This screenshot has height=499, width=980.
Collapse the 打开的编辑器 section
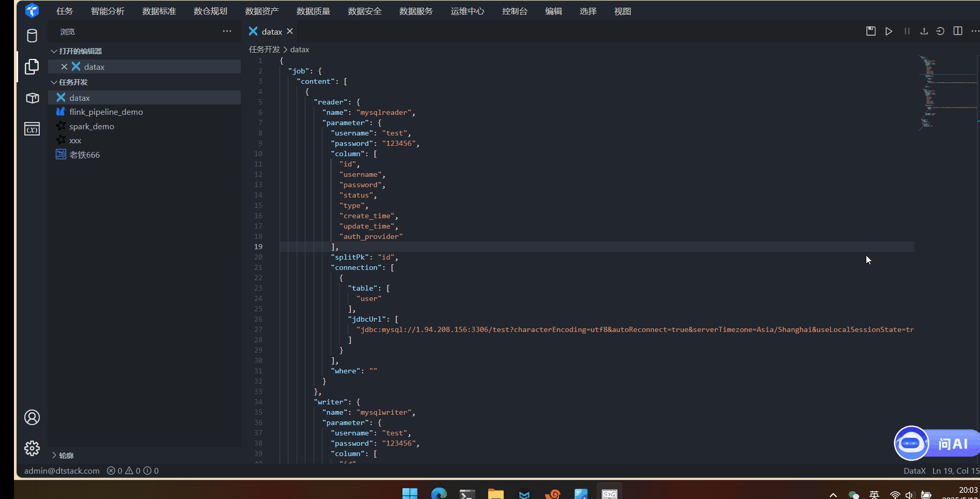pyautogui.click(x=54, y=51)
